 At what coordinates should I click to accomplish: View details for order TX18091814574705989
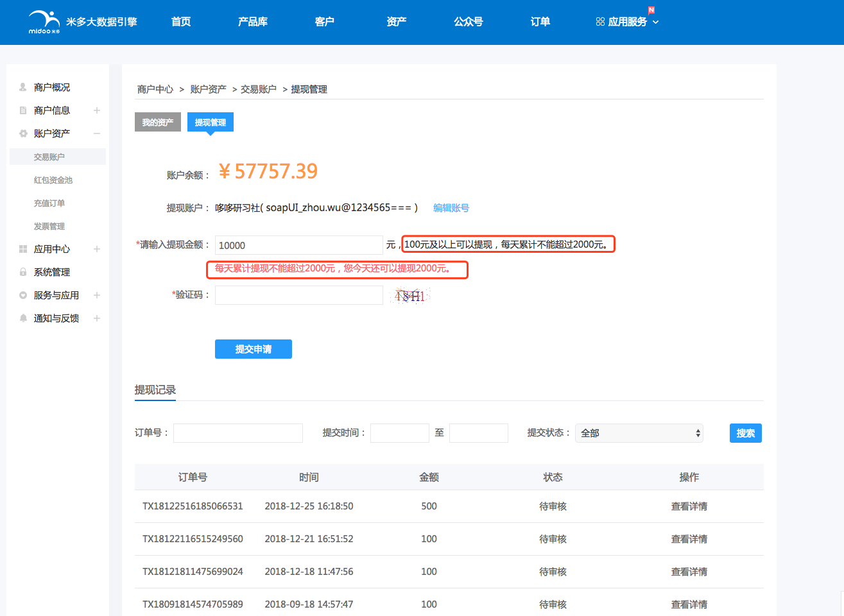click(689, 604)
